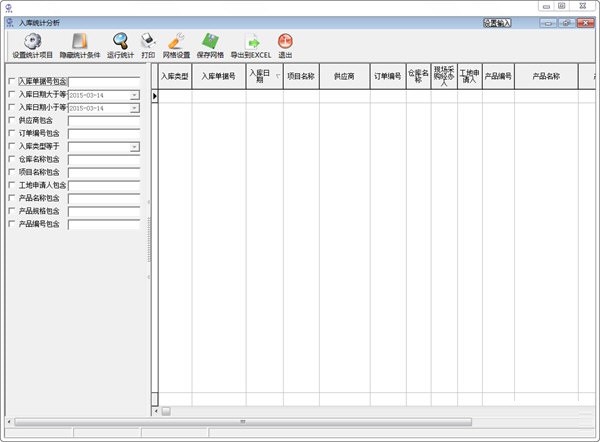
Task: Click the 订单编号包含 text field
Action: point(104,134)
